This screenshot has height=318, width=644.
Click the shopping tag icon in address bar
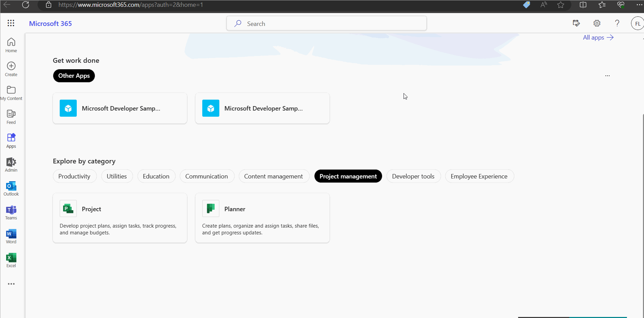coord(527,5)
